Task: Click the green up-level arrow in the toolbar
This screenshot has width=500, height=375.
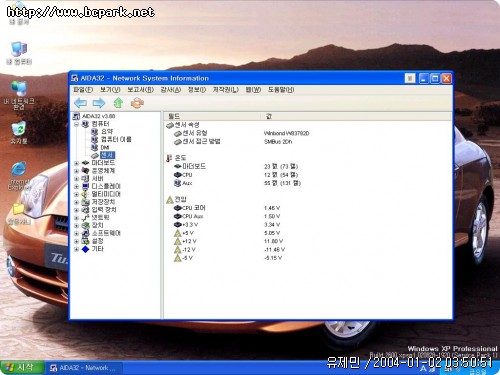Action: (x=118, y=103)
